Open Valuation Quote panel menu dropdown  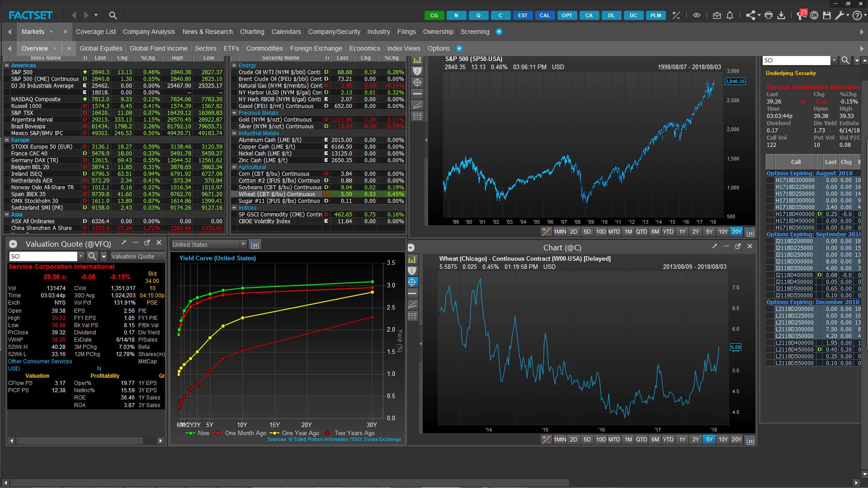[x=13, y=244]
